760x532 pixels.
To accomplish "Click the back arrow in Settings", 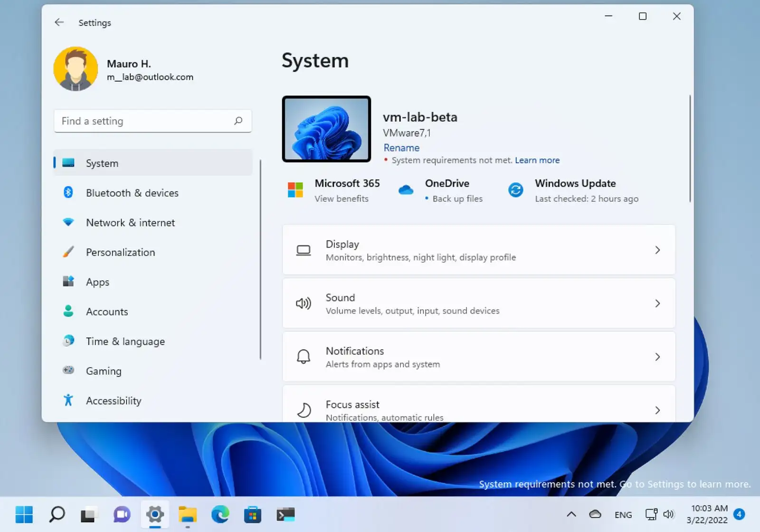I will click(x=59, y=22).
